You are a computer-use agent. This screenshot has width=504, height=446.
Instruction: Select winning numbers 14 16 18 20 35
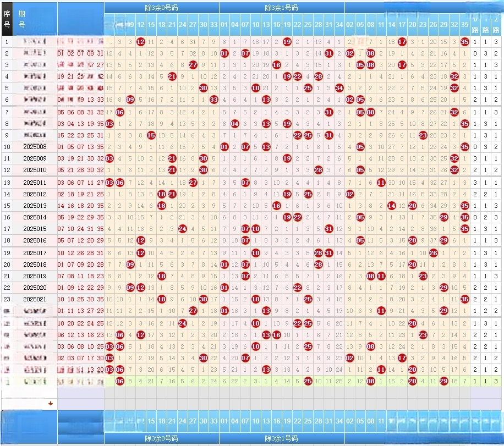[81, 206]
